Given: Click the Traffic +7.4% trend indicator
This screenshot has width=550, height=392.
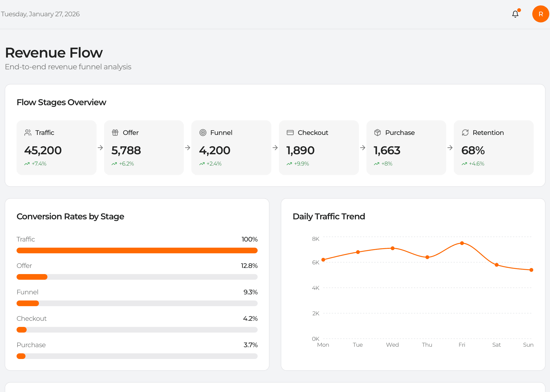Looking at the screenshot, I should (35, 164).
